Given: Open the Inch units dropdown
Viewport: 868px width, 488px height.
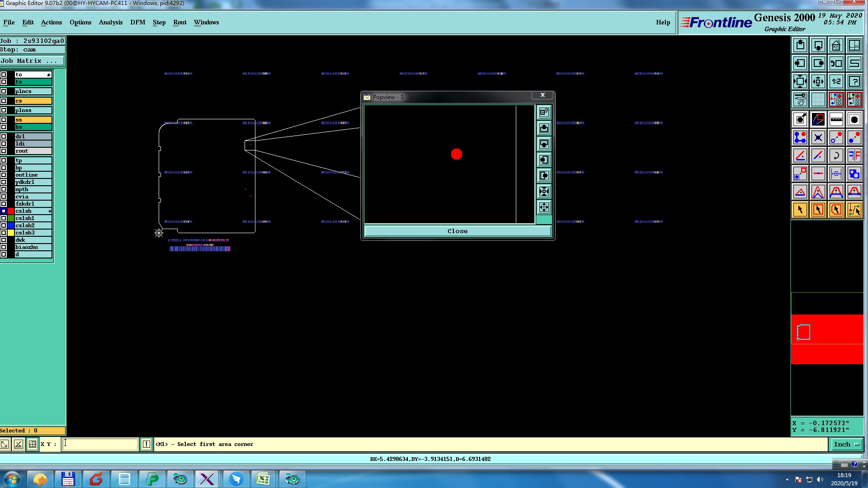Looking at the screenshot, I should pos(846,445).
